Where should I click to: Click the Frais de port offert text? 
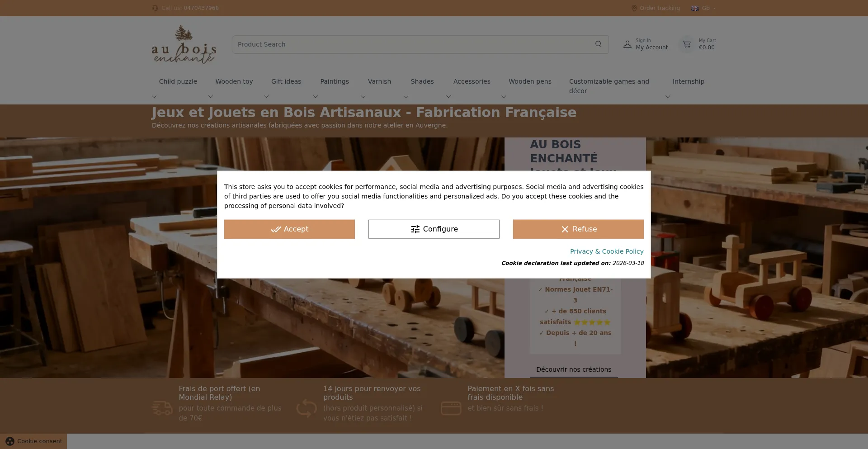[219, 393]
